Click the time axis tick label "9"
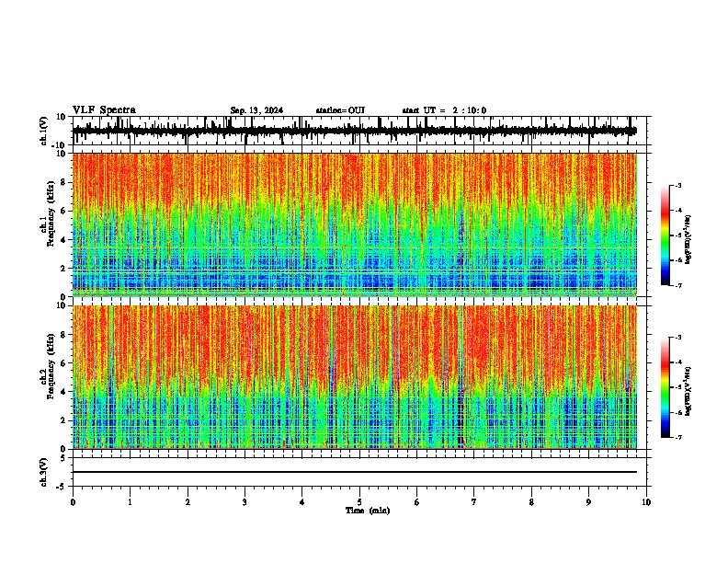728x563 pixels. 588,502
